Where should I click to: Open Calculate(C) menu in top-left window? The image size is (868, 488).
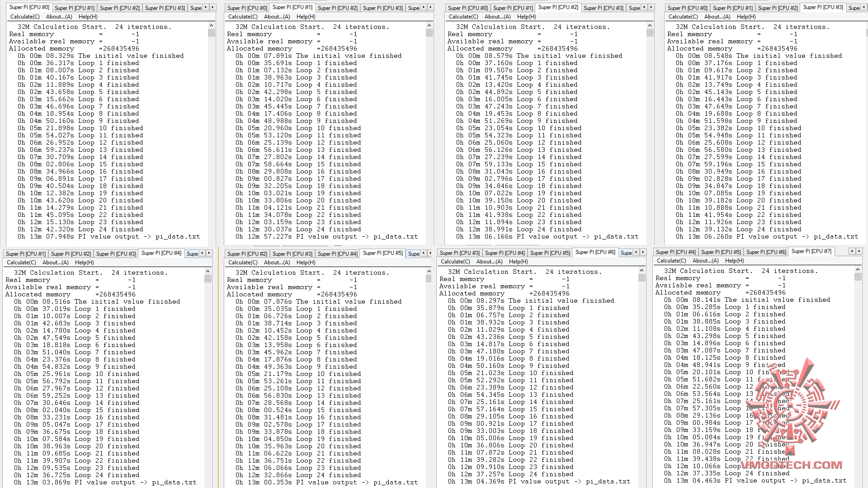tap(25, 17)
